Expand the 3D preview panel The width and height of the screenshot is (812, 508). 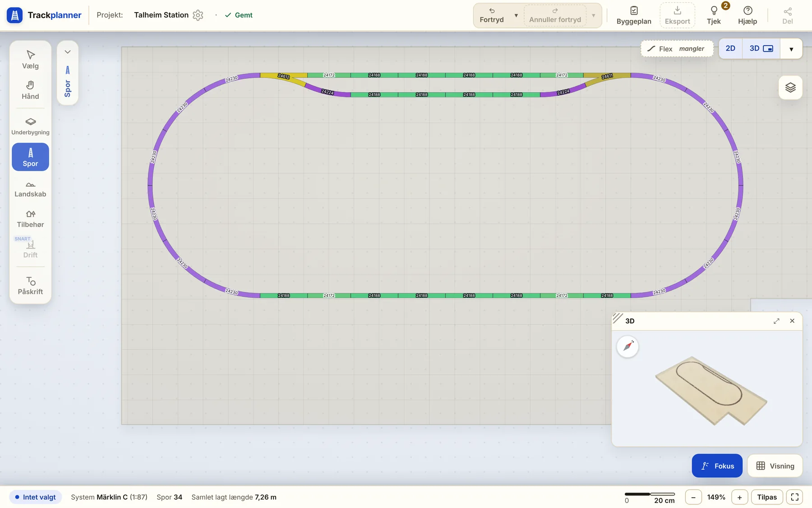(776, 321)
